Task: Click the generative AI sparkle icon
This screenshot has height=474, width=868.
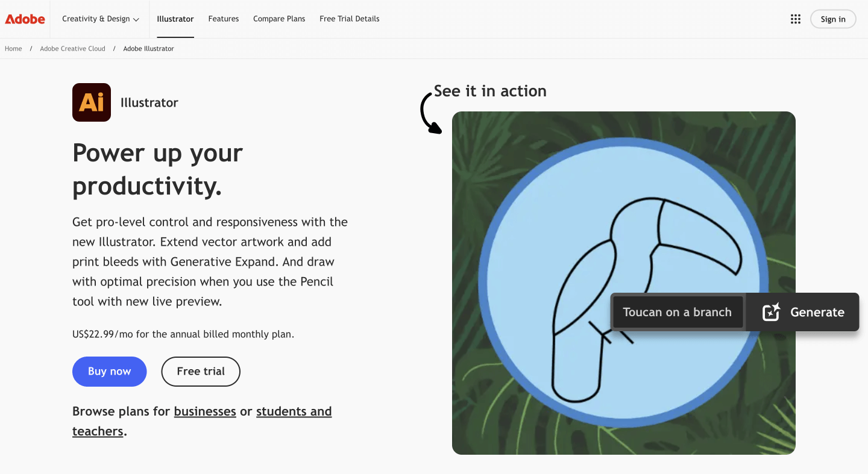Action: pos(770,312)
